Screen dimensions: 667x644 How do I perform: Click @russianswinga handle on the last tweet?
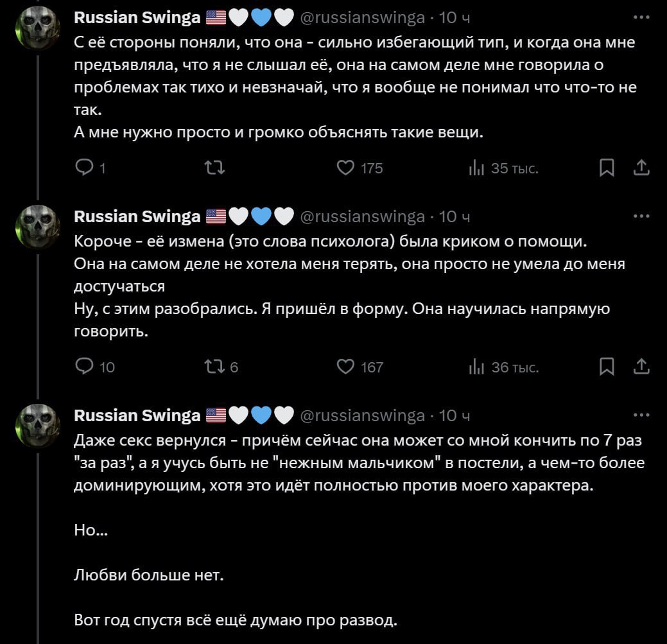[x=362, y=415]
